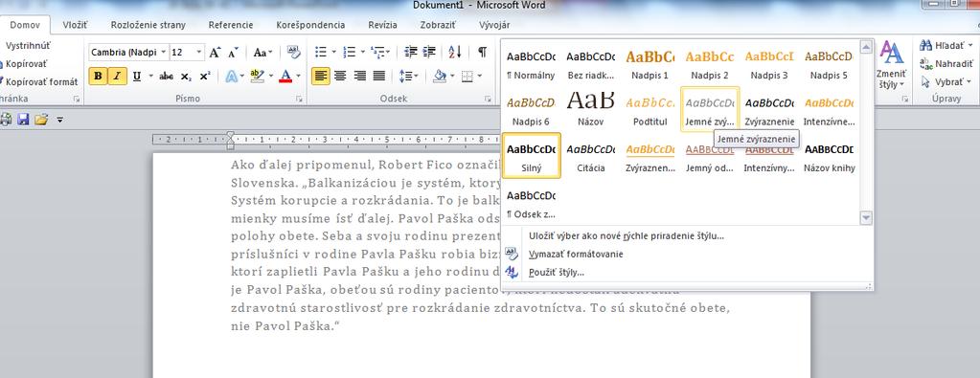The height and width of the screenshot is (378, 980).
Task: Click Použiť štýly menu entry
Action: click(x=557, y=273)
